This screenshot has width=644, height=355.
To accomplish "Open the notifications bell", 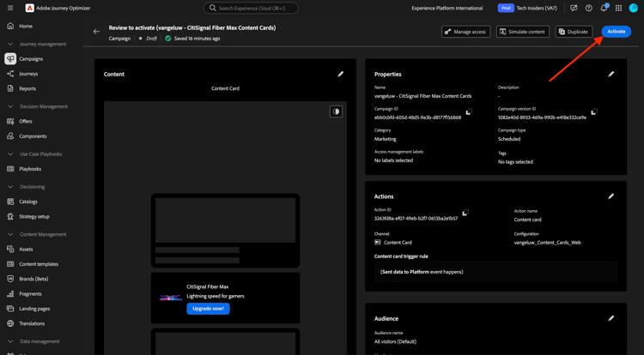I will click(604, 8).
